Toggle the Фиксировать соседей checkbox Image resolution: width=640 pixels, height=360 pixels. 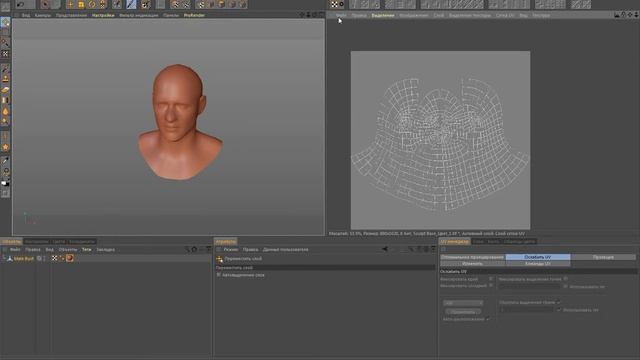tap(491, 286)
